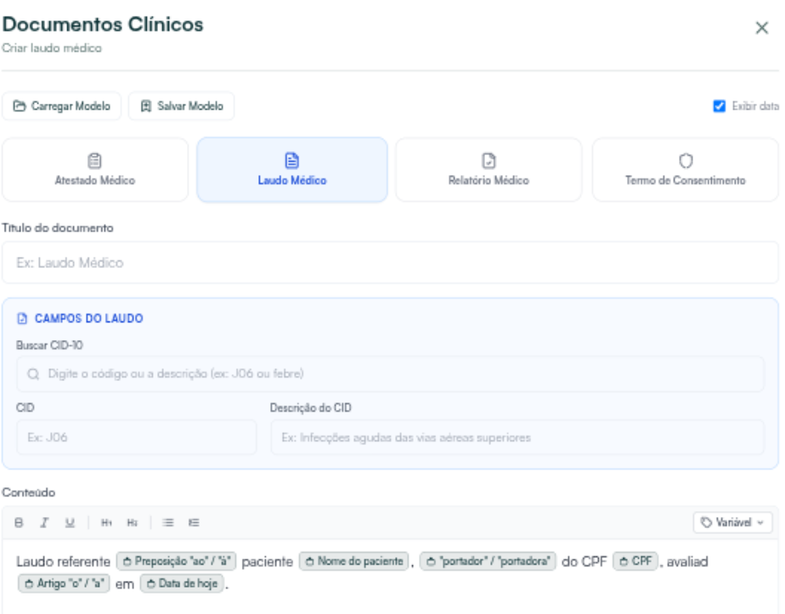Apply Heading 2 style
Viewport: 785px width, 614px height.
click(x=132, y=523)
